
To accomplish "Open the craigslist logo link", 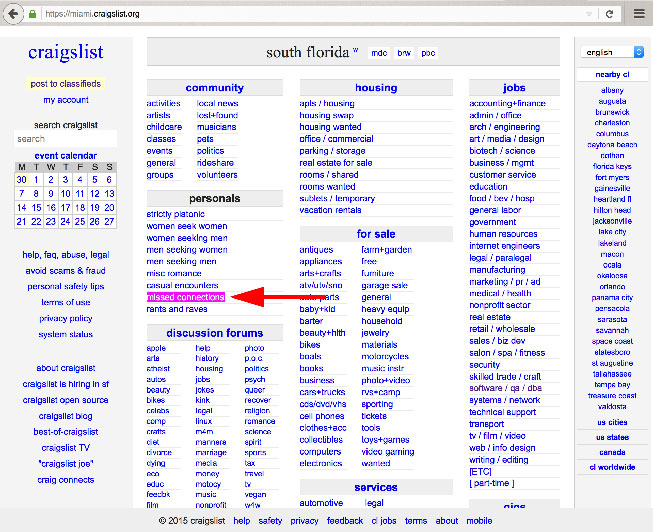I will (66, 52).
